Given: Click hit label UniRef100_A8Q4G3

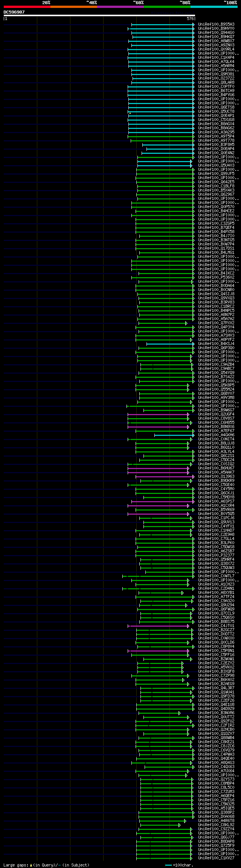Looking at the screenshot, I should (216, 763).
